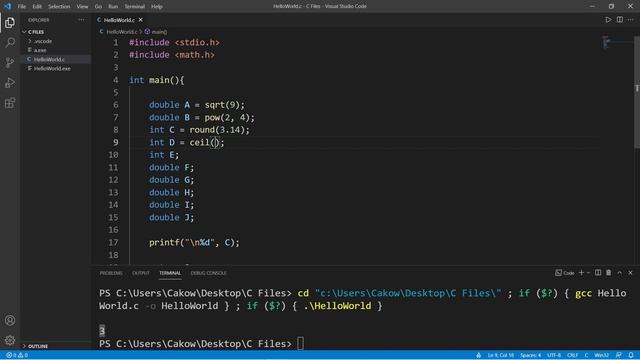Split the editor to the right

point(620,20)
